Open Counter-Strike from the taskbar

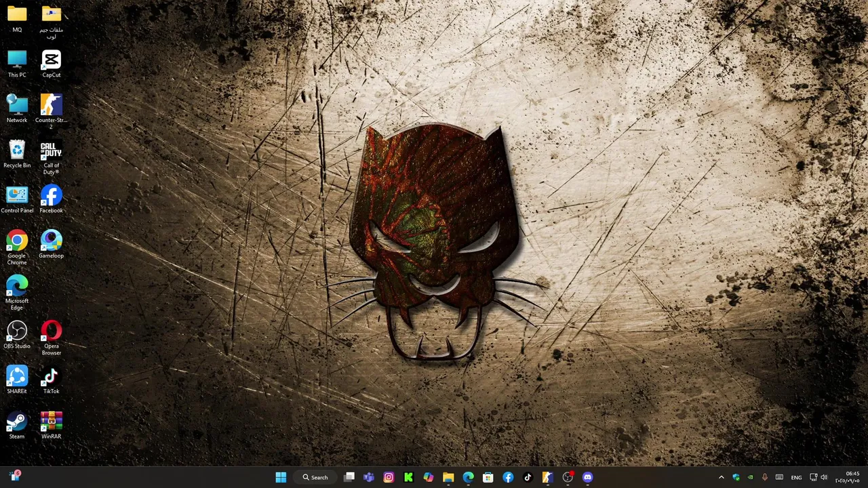tap(547, 477)
